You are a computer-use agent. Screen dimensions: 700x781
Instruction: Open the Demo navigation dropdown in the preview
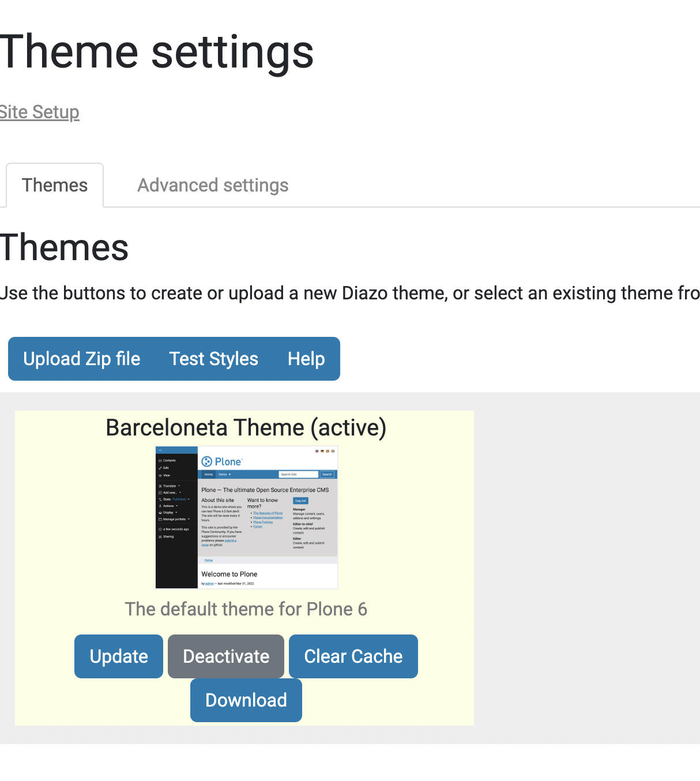(225, 474)
